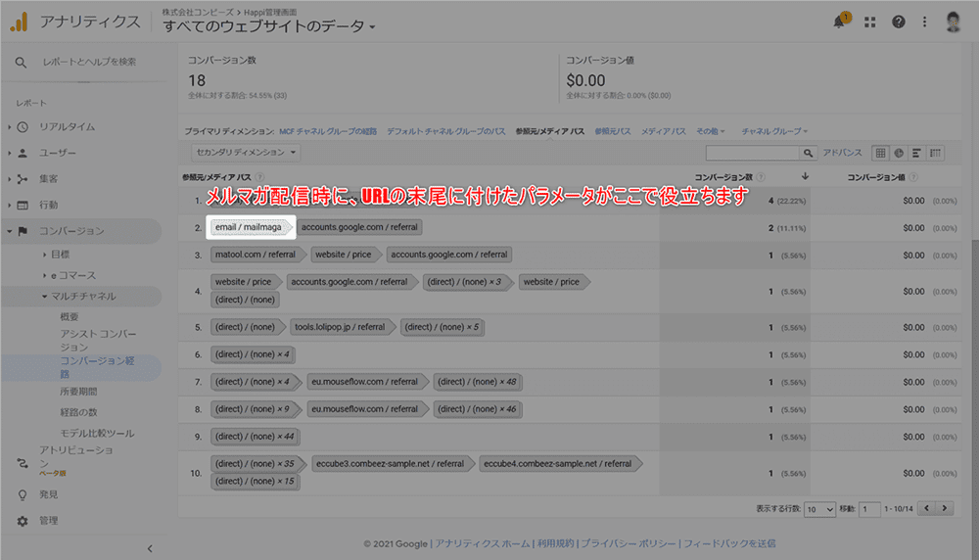The image size is (979, 560).
Task: Click the コンバージョン数 column header
Action: point(723,177)
